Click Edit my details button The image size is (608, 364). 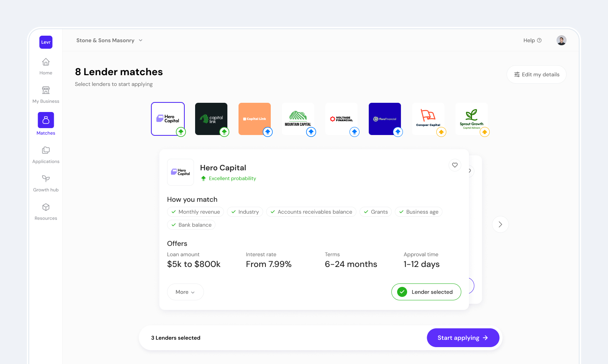point(537,74)
